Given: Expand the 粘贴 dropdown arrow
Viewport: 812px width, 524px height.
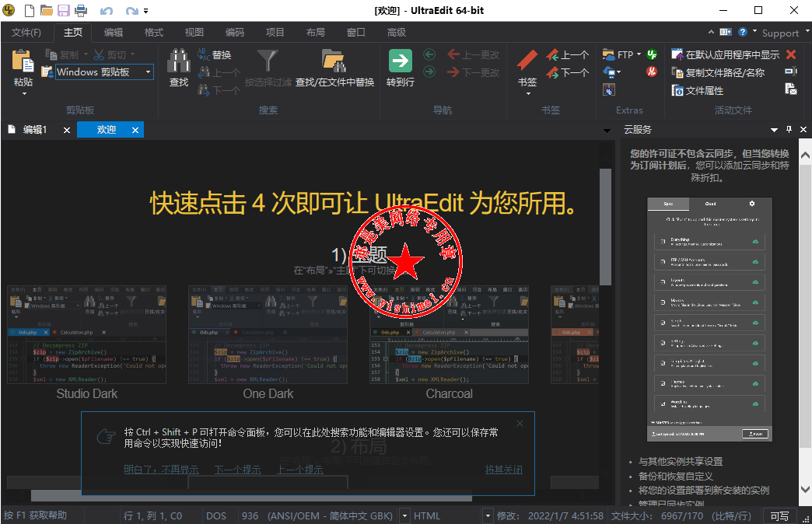Looking at the screenshot, I should point(23,94).
